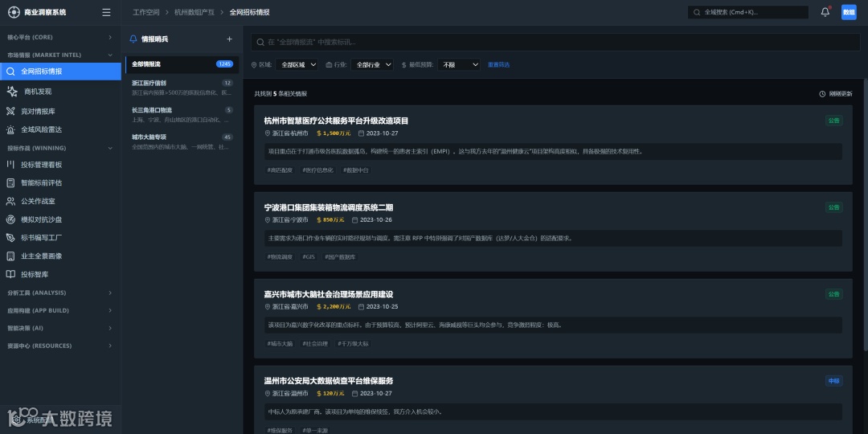Open 杭州市智慧医疗公共服务平台升级改造项目 title

click(337, 121)
